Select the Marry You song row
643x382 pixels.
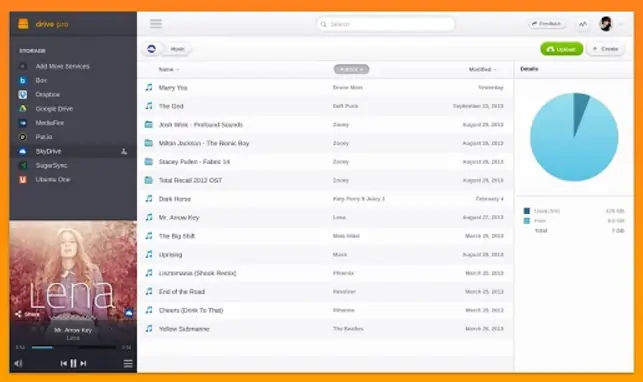326,87
